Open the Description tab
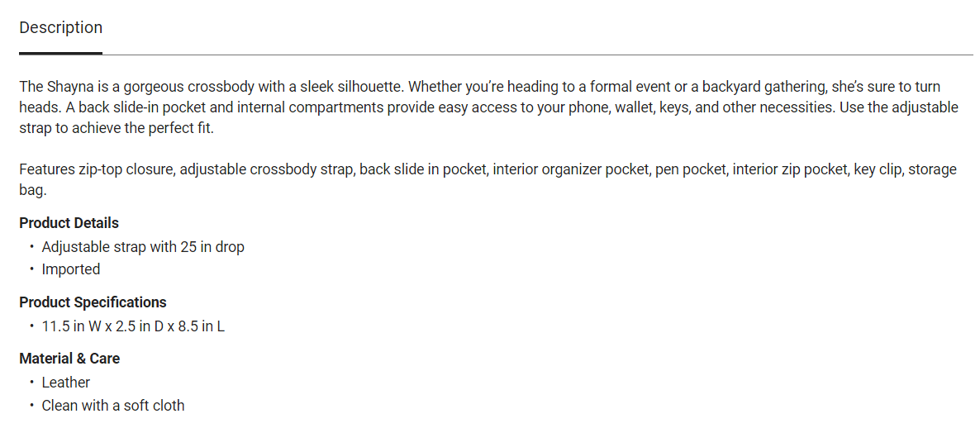Screen dimensions: 980x428 pyautogui.click(x=60, y=27)
